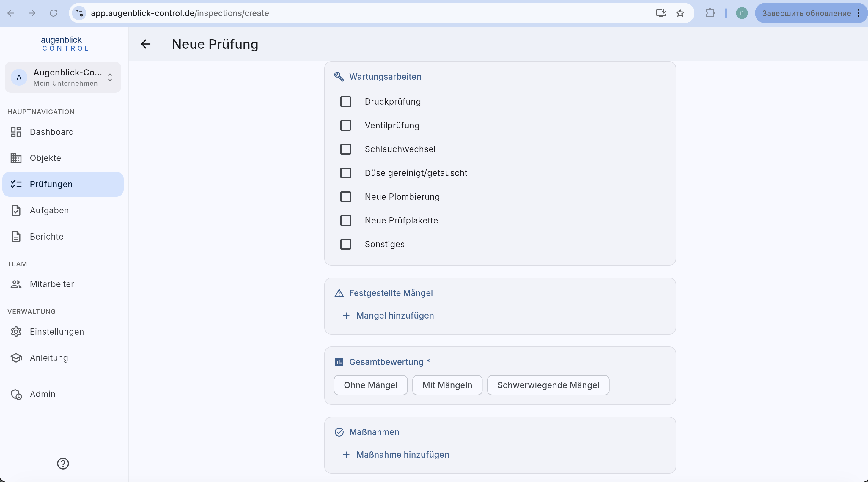Open the browser three-dot menu
868x482 pixels.
(858, 13)
